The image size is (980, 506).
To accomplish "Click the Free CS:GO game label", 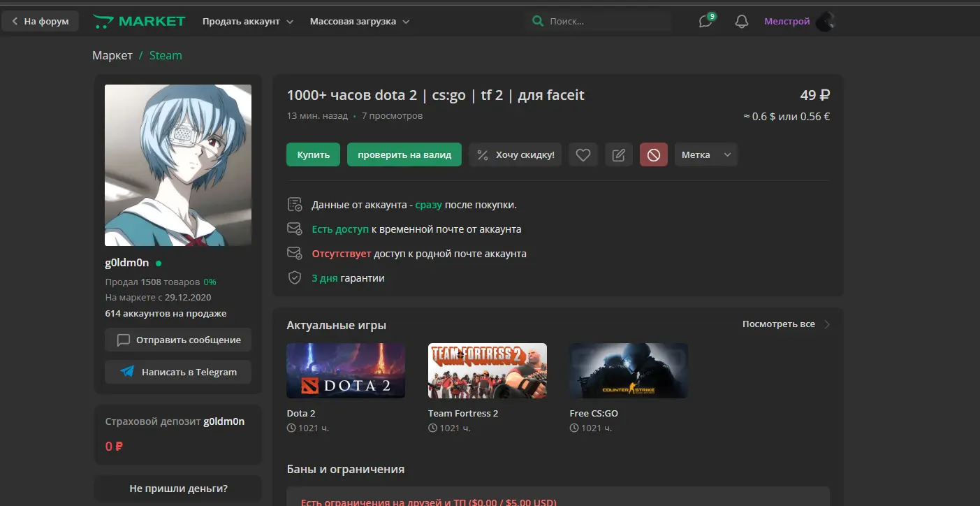I will (594, 413).
